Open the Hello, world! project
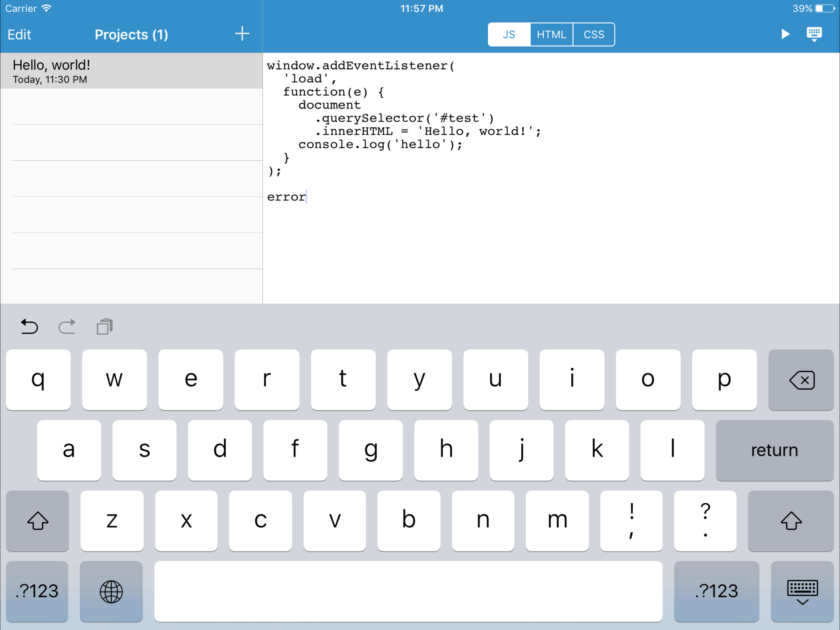Image resolution: width=840 pixels, height=630 pixels. pos(131,71)
